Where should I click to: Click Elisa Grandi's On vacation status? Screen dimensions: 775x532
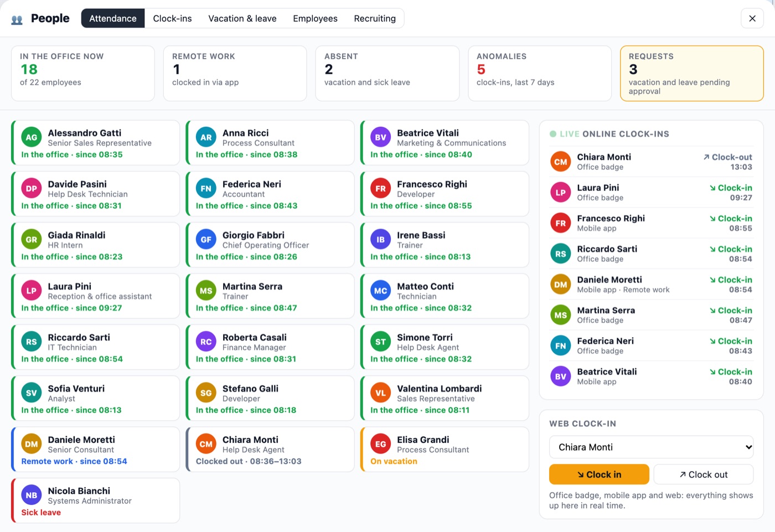pyautogui.click(x=394, y=461)
